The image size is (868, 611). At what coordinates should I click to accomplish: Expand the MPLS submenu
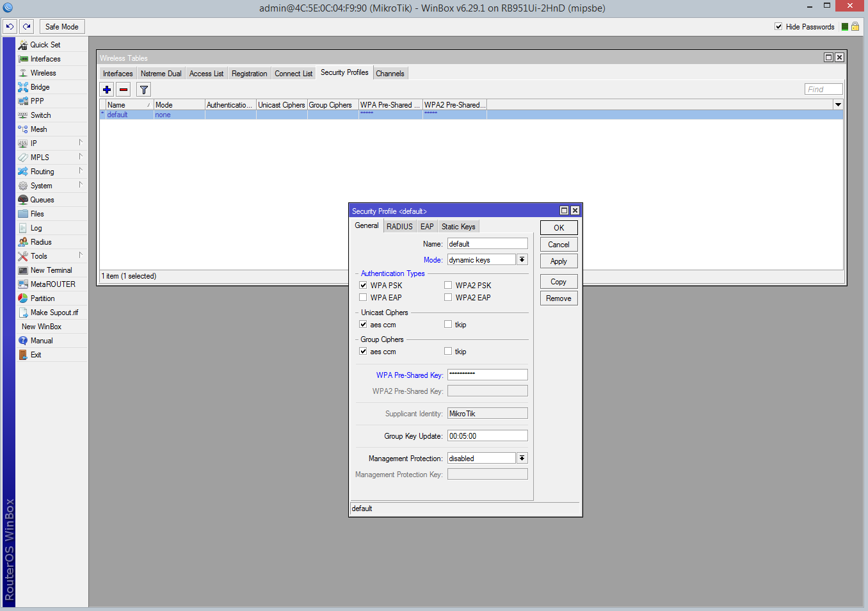pyautogui.click(x=81, y=157)
